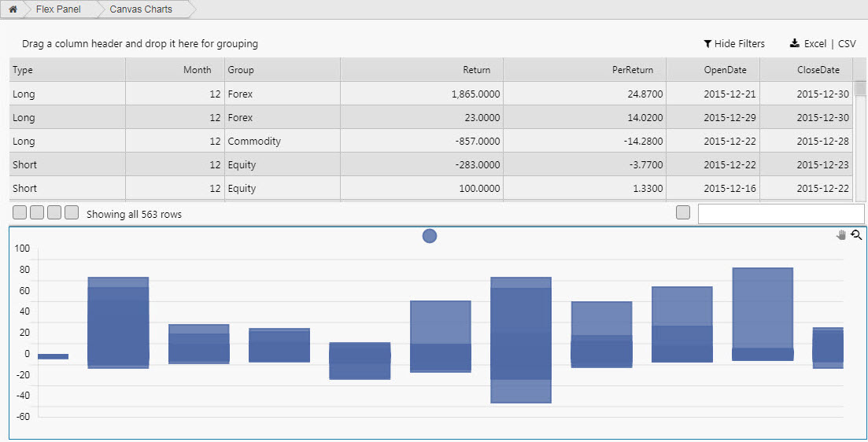
Task: Sort by the PerReturn column header
Action: [x=632, y=70]
